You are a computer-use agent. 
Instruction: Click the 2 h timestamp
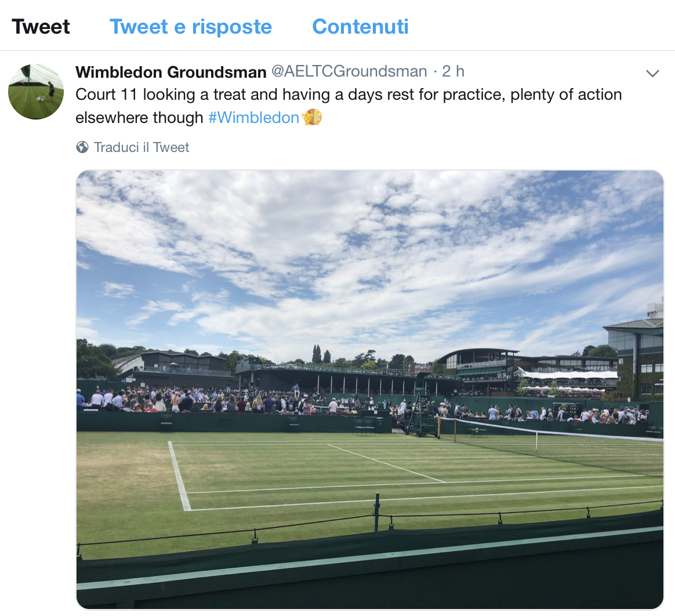pos(453,71)
